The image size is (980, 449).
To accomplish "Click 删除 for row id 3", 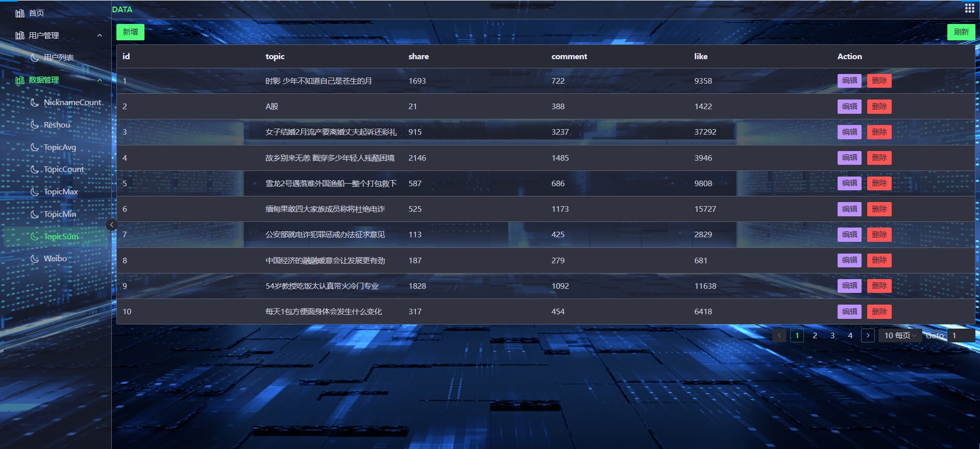I will click(x=879, y=132).
